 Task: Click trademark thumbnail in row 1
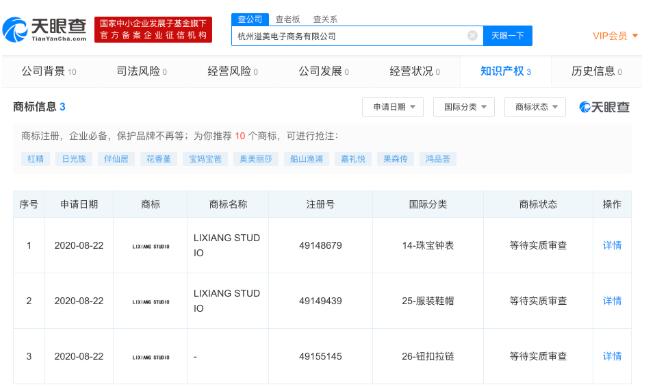[151, 246]
